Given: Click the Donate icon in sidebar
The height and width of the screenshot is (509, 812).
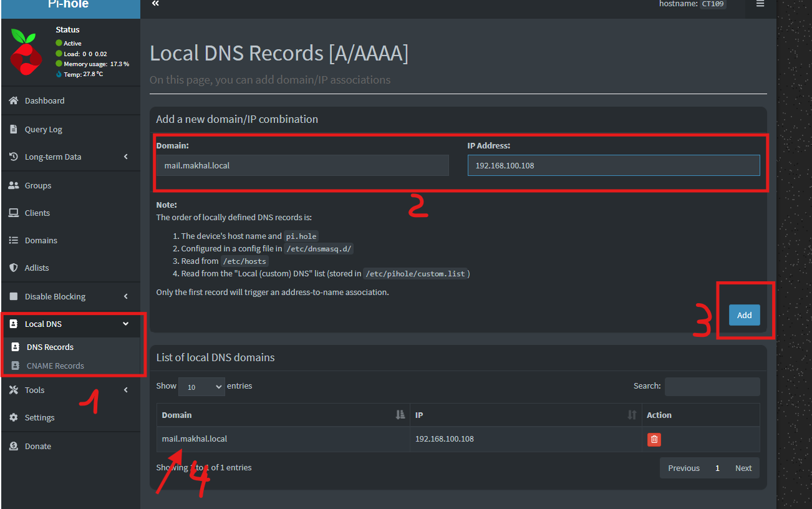Looking at the screenshot, I should [x=14, y=446].
